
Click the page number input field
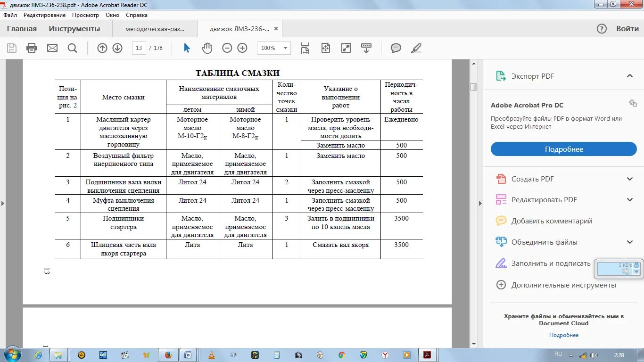(x=139, y=48)
